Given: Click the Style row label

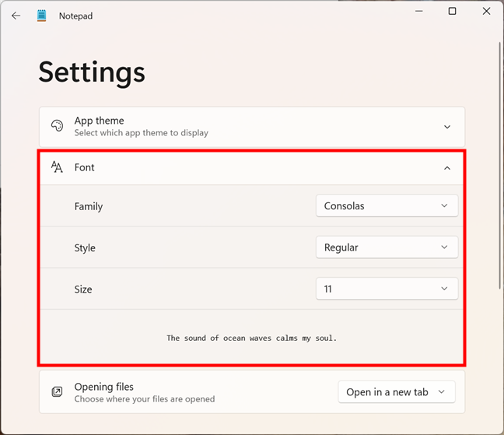Looking at the screenshot, I should coord(85,247).
